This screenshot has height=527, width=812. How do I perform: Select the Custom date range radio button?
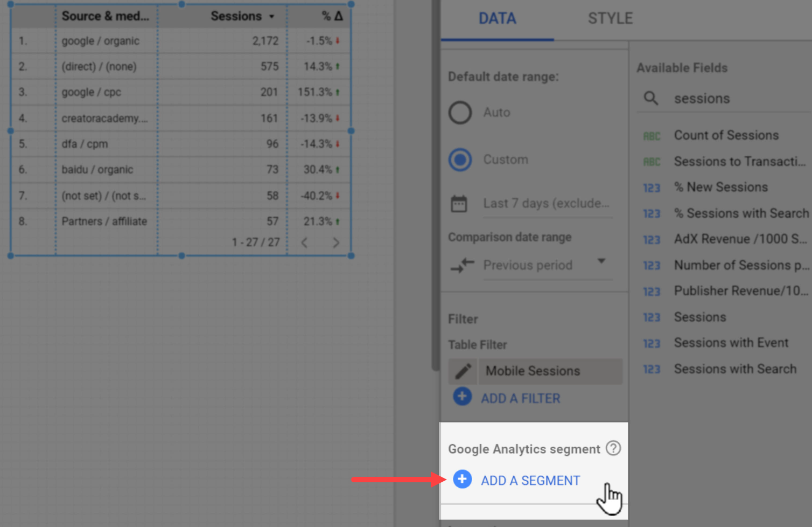click(460, 160)
